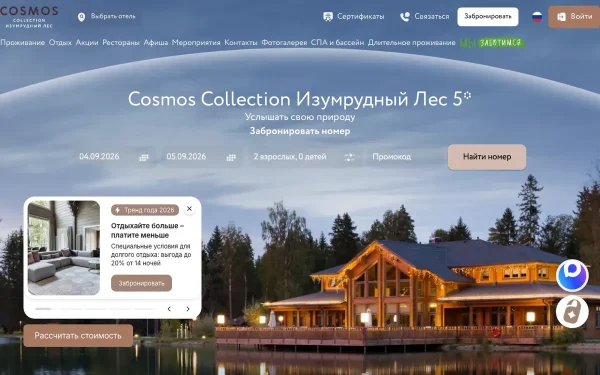Image resolution: width=600 pixels, height=375 pixels.
Task: Click the Войти login button
Action: [x=574, y=17]
